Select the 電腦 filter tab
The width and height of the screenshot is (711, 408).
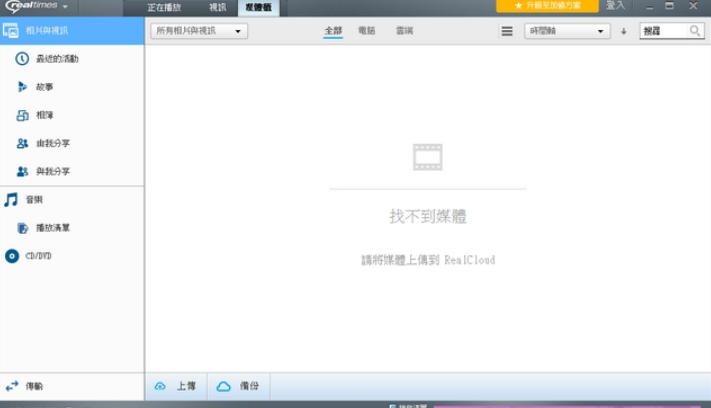tap(367, 31)
